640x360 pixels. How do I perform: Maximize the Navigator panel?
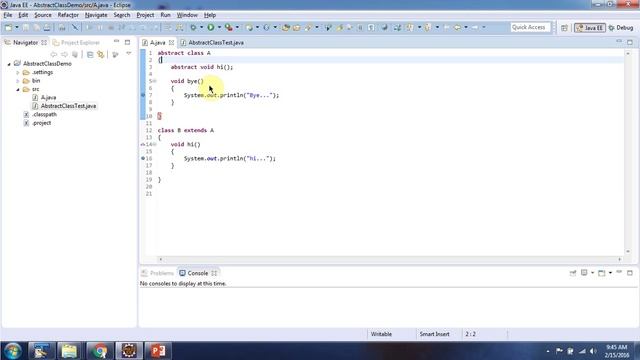pyautogui.click(x=127, y=42)
